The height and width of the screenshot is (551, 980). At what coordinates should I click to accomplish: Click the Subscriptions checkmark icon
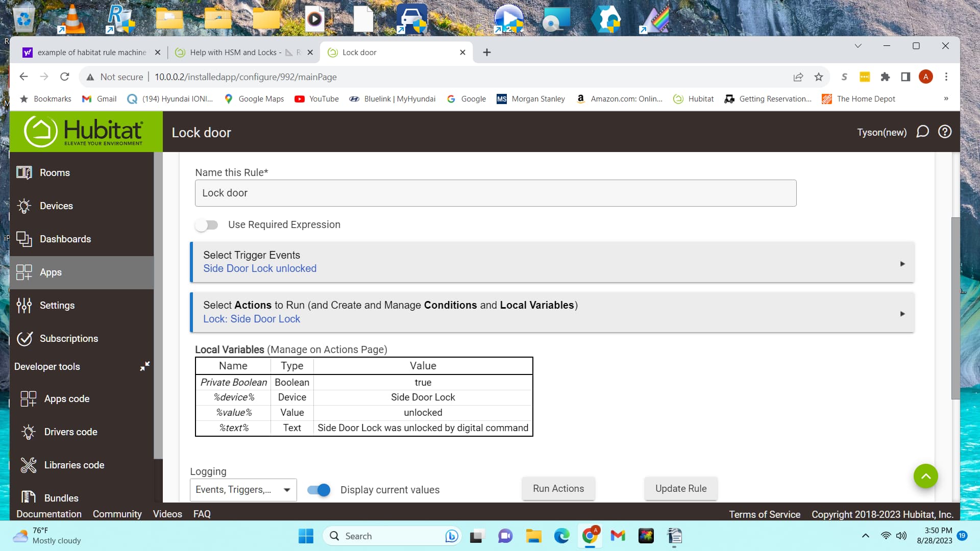tap(24, 338)
